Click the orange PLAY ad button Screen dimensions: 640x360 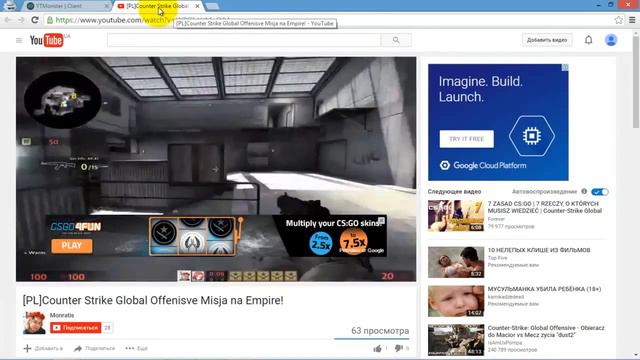[x=72, y=246]
